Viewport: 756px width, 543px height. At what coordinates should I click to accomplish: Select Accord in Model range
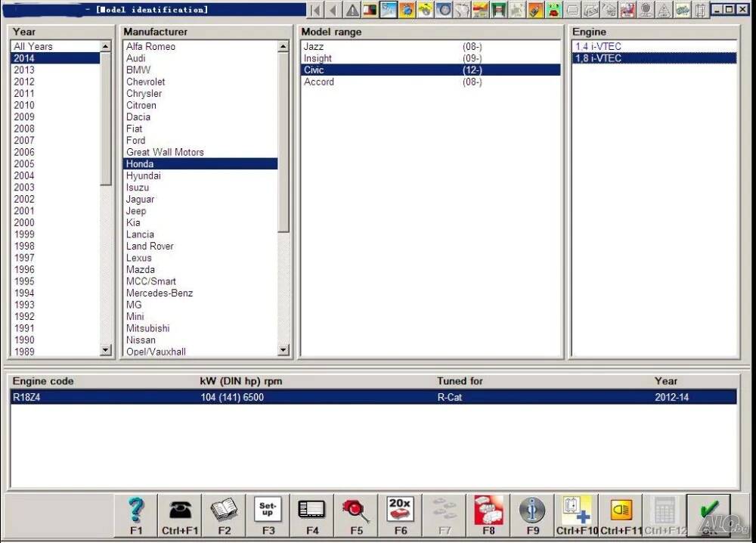click(431, 82)
